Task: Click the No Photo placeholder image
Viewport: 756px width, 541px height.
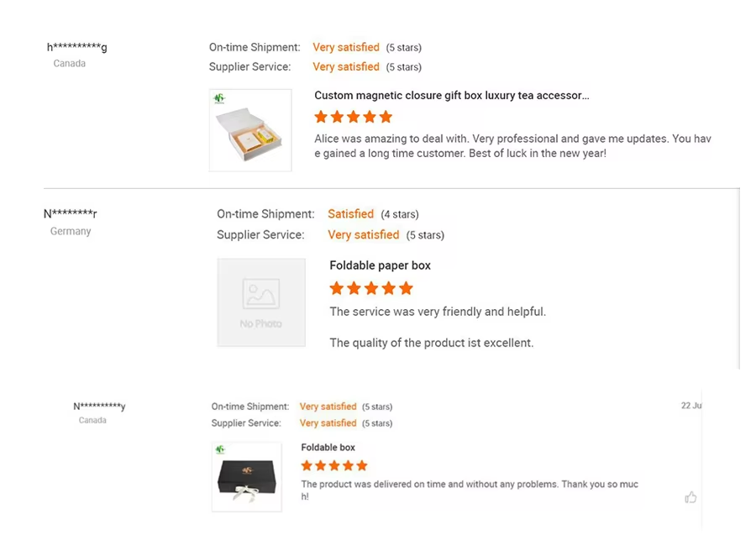Action: (261, 302)
